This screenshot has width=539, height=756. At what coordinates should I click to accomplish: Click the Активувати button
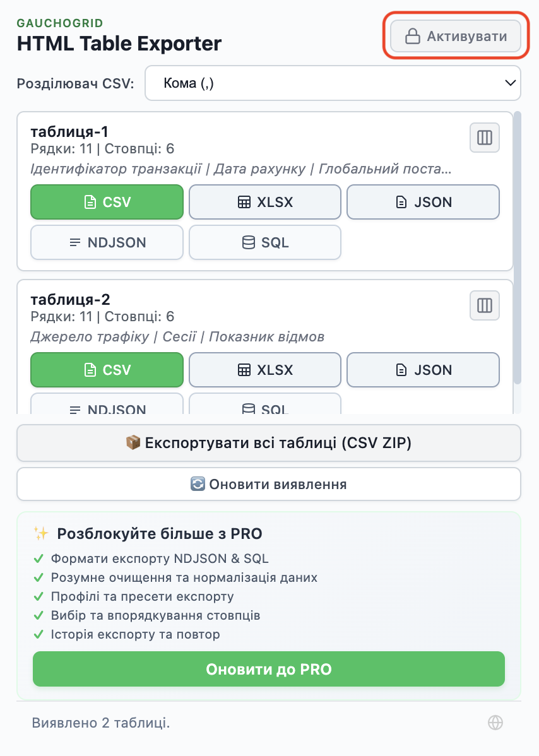click(x=454, y=36)
